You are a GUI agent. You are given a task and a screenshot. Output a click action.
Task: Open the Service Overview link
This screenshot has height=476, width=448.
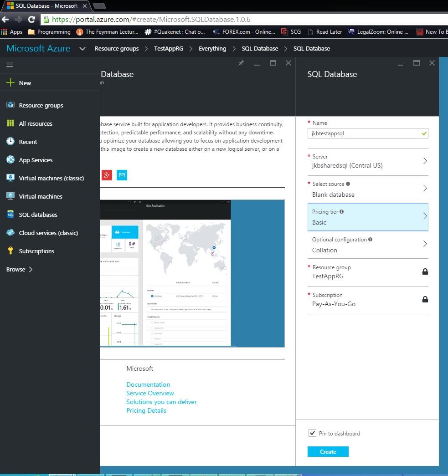(150, 393)
